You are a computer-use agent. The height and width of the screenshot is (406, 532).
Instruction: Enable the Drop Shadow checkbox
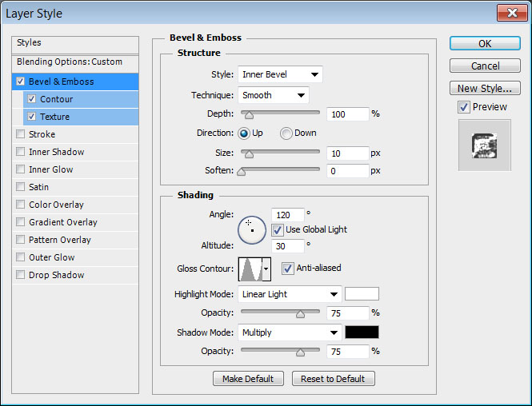coord(21,275)
